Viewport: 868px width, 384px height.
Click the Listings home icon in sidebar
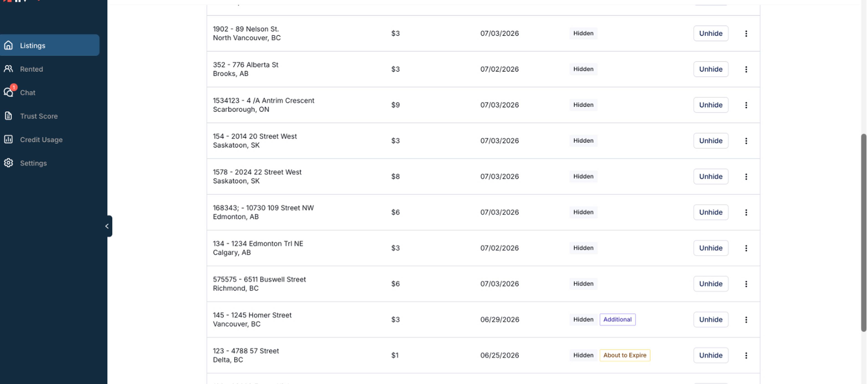(x=8, y=45)
